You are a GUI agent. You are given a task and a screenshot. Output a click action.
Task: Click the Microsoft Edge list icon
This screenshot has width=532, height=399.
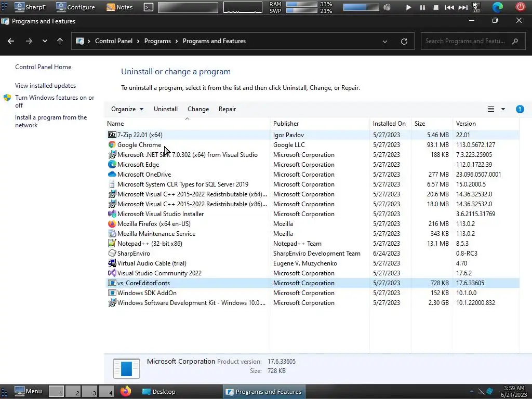pos(112,164)
